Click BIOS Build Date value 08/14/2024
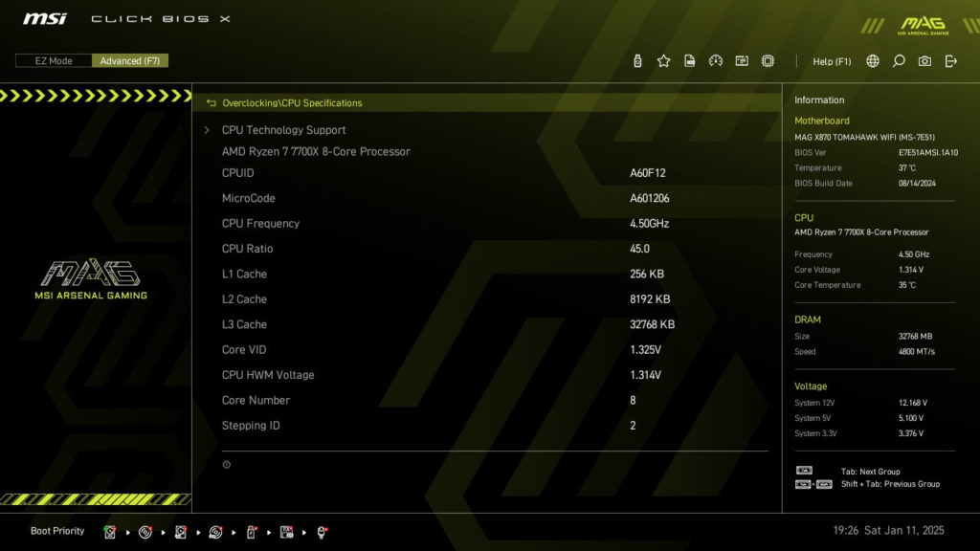The image size is (980, 551). coord(917,183)
